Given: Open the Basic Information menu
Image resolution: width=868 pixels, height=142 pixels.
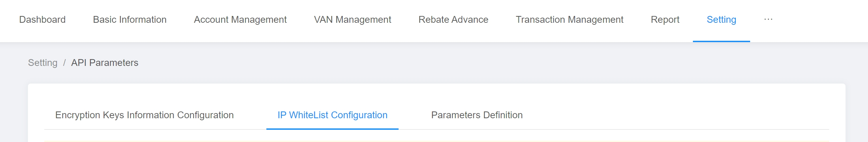Looking at the screenshot, I should [x=129, y=19].
